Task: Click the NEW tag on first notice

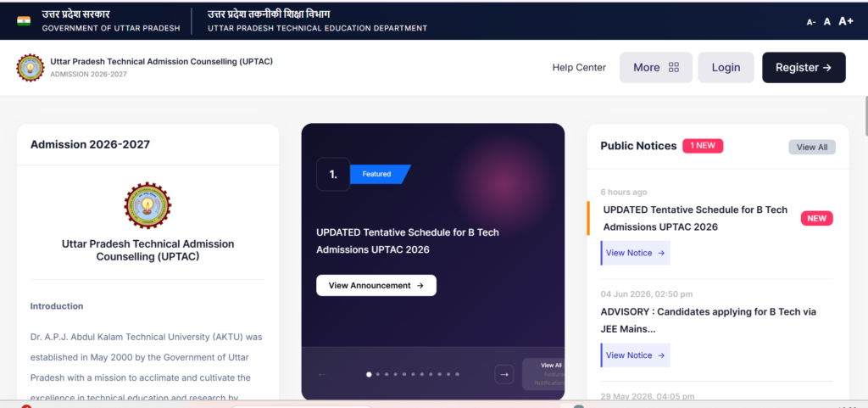Action: click(816, 218)
